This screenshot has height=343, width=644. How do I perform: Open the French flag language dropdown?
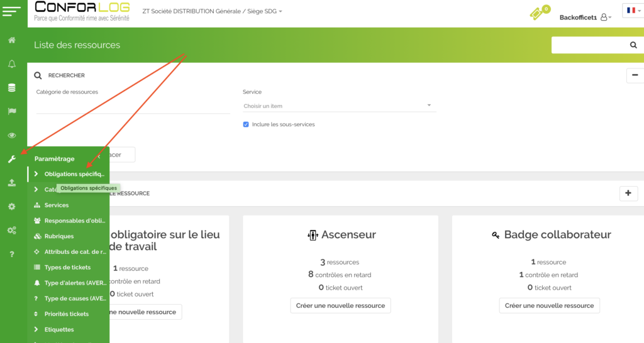[632, 11]
